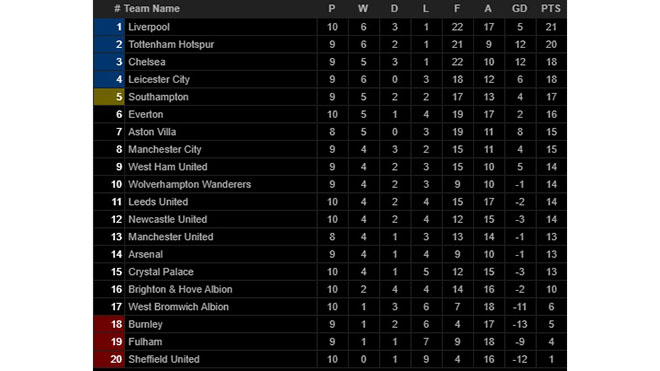Screen dimensions: 660x371
Task: Select Fulham in the relegation zone
Action: [145, 342]
